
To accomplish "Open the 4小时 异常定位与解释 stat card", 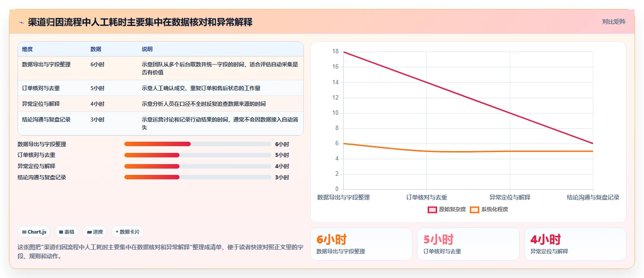I will [x=575, y=244].
